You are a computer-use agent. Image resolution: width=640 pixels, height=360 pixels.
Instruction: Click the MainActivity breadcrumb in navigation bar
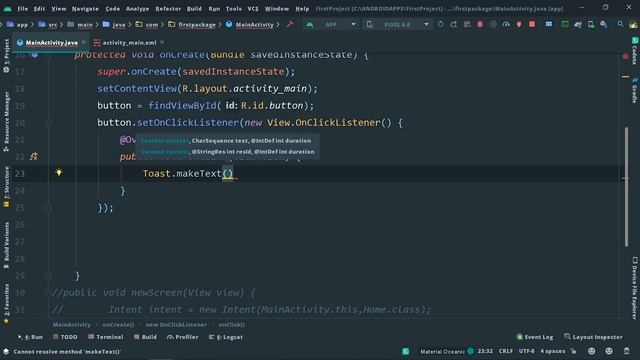(250, 24)
